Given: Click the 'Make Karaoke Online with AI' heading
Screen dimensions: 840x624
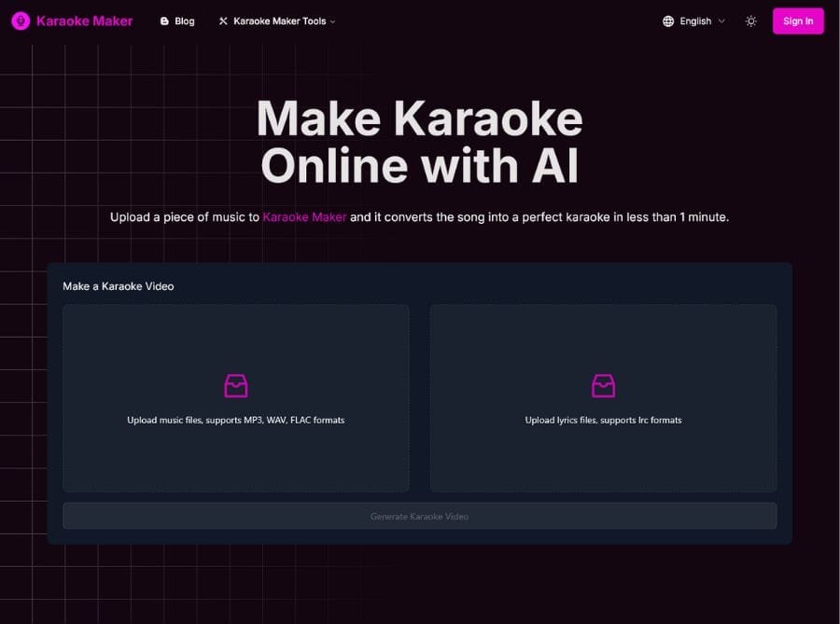Looking at the screenshot, I should point(419,142).
